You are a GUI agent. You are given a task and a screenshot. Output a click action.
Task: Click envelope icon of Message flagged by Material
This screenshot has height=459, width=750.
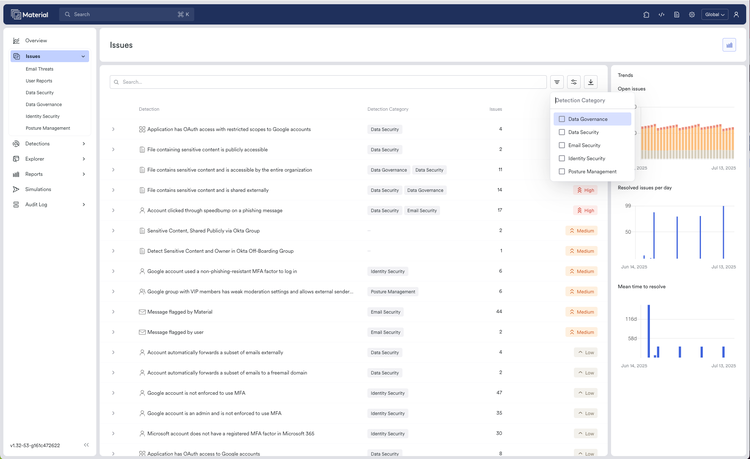tap(142, 312)
